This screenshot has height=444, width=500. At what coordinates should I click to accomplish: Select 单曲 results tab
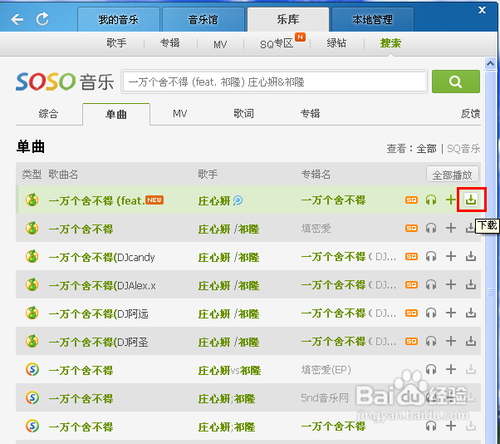click(116, 114)
